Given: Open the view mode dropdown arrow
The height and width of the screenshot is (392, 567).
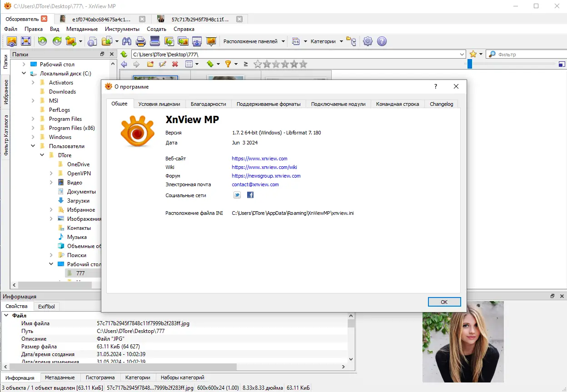Looking at the screenshot, I should pyautogui.click(x=198, y=64).
